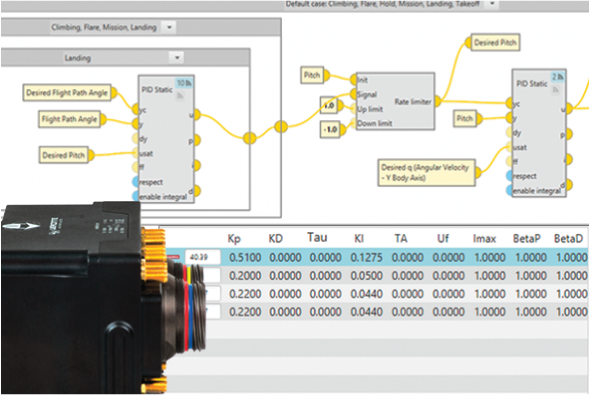The width and height of the screenshot is (590, 395).
Task: Toggle the respect port on right PID Static
Action: click(x=510, y=176)
